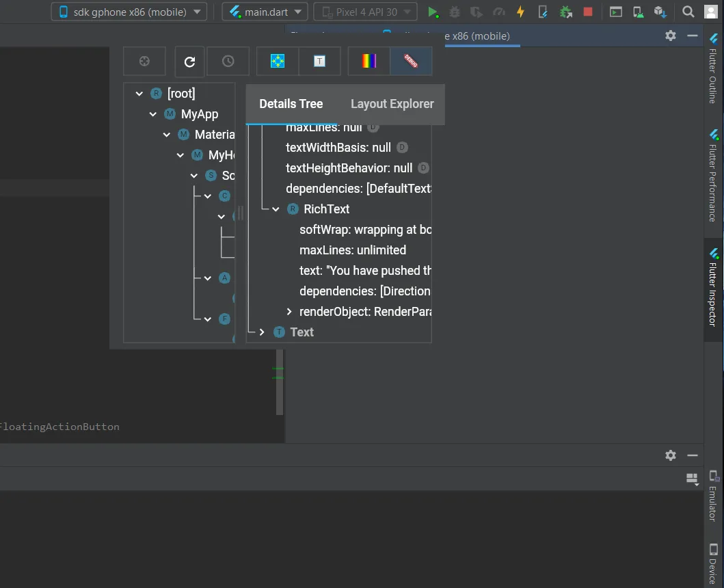724x588 pixels.
Task: Click the green Run button
Action: [433, 12]
